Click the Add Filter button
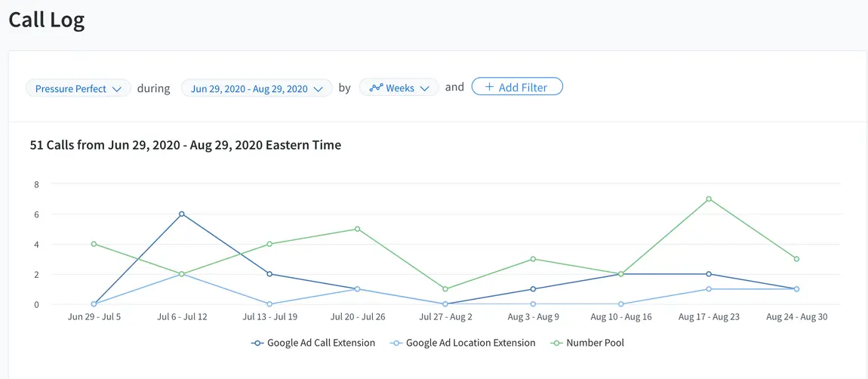868x379 pixels. (517, 87)
